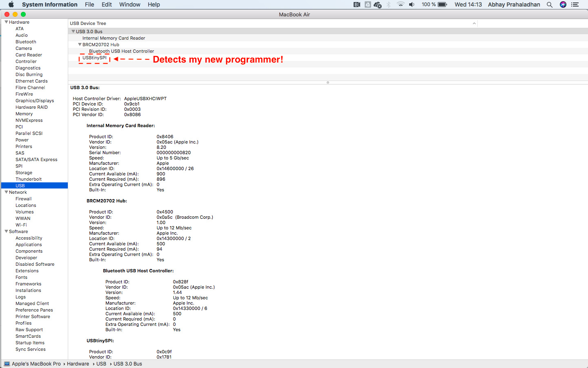Collapse the Hardware section in sidebar
This screenshot has height=368, width=588.
point(6,22)
